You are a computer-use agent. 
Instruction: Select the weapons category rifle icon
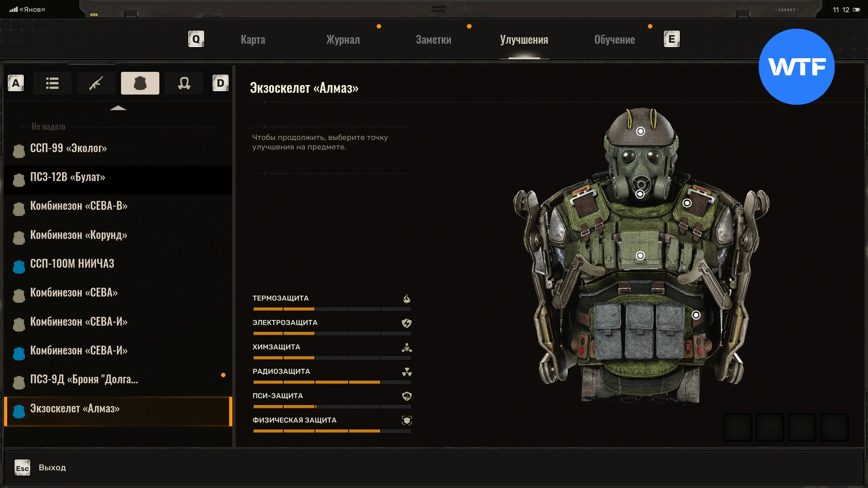click(x=96, y=83)
